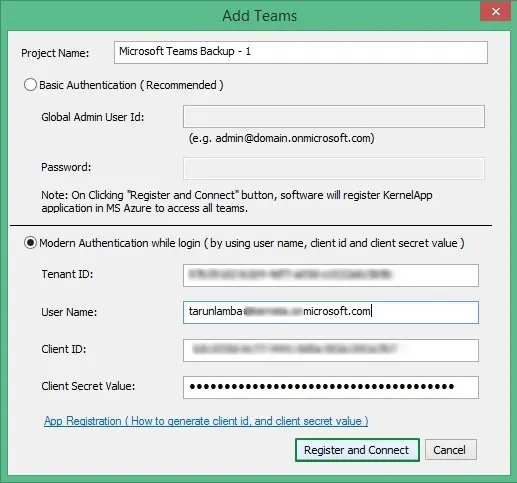Click the 'Password:' label
Screen dimensions: 517x483
pos(66,167)
